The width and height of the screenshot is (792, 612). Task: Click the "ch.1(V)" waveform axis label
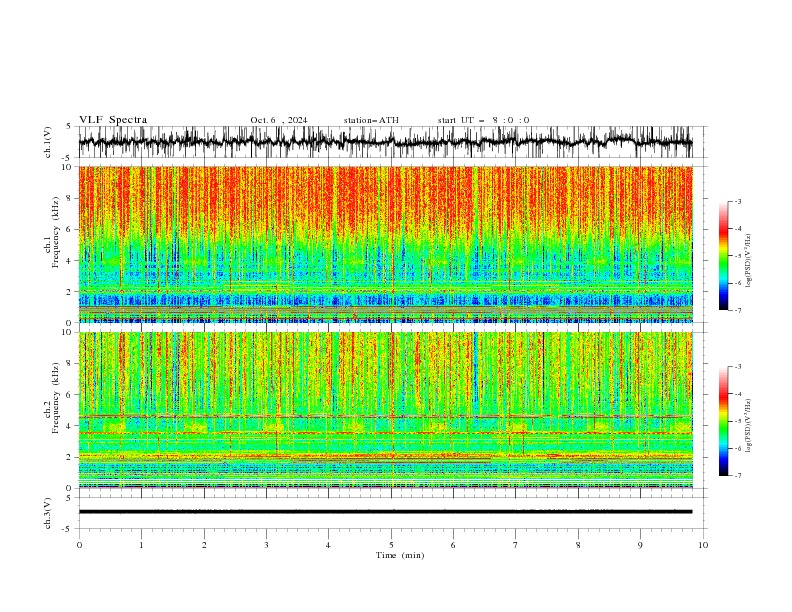(x=48, y=142)
